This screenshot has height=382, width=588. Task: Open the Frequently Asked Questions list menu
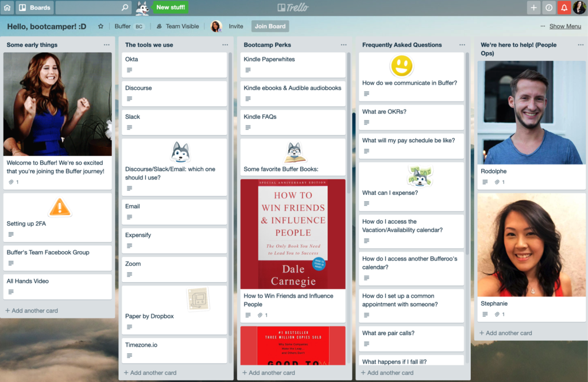point(462,44)
